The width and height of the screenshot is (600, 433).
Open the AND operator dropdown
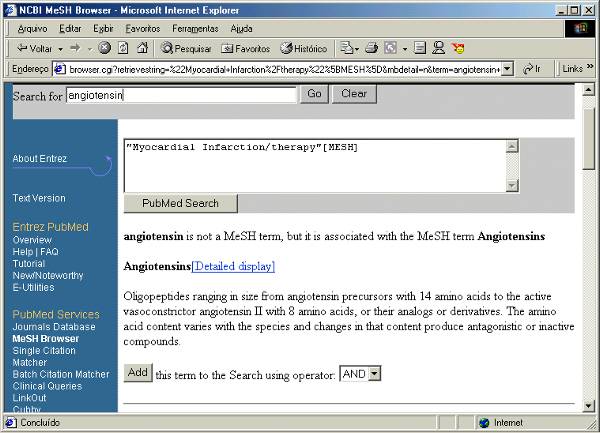(360, 374)
